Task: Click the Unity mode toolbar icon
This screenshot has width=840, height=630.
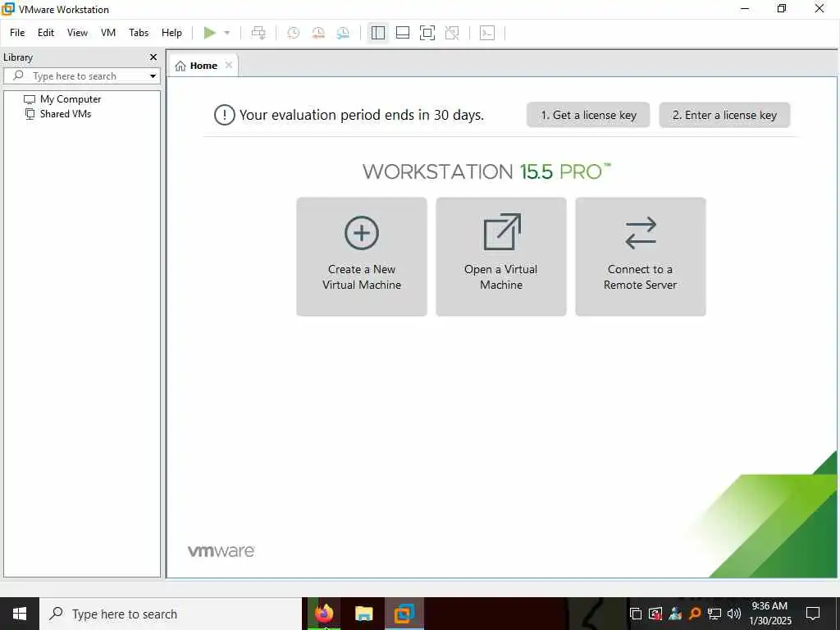Action: pyautogui.click(x=452, y=33)
